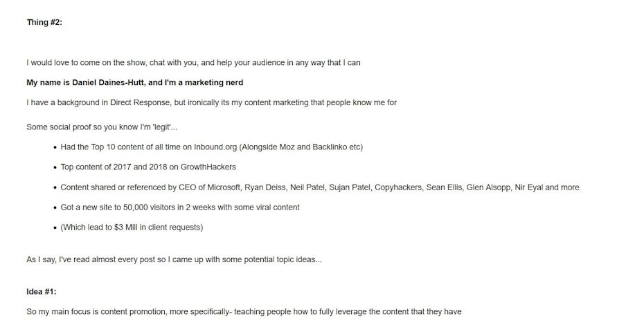Select the bold 'My name is Daniel Daines-Hutt' line
Image resolution: width=644 pixels, height=323 pixels.
[x=134, y=83]
